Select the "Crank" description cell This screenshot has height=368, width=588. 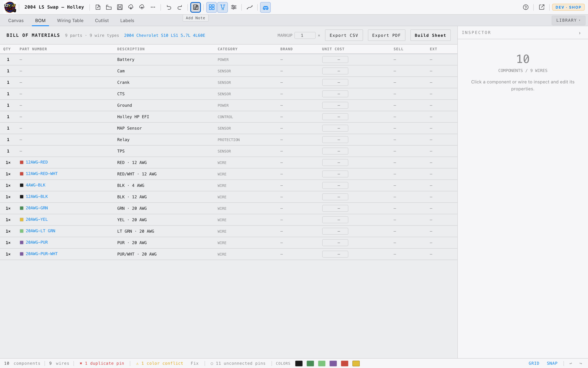(x=123, y=83)
